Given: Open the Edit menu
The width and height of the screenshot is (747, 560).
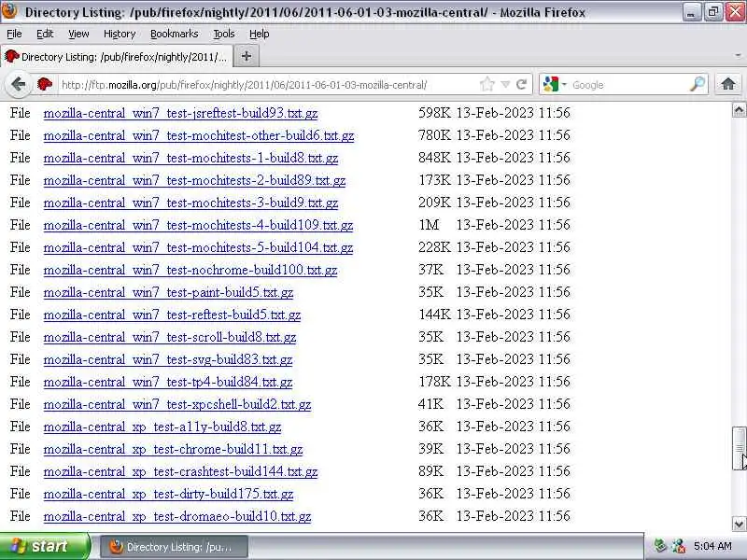Looking at the screenshot, I should pyautogui.click(x=45, y=34).
